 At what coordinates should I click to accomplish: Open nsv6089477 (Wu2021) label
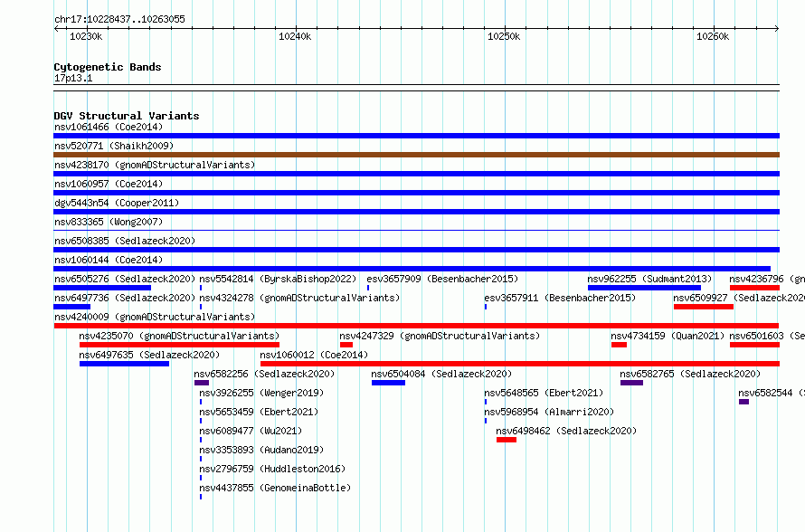coord(251,431)
